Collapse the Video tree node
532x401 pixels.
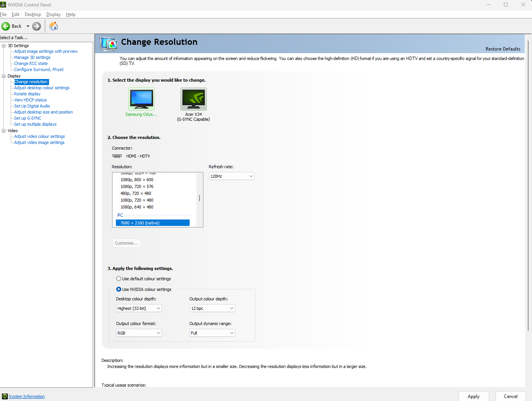[4, 131]
